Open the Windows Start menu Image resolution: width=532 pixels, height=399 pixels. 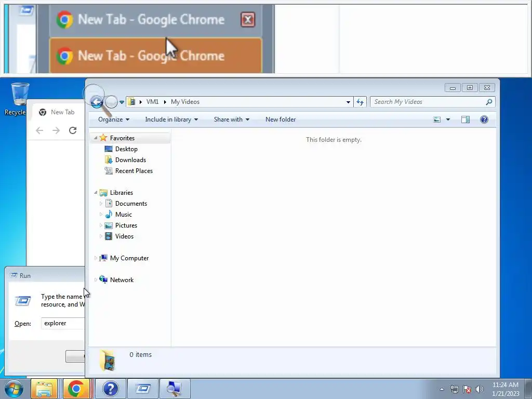pos(14,389)
